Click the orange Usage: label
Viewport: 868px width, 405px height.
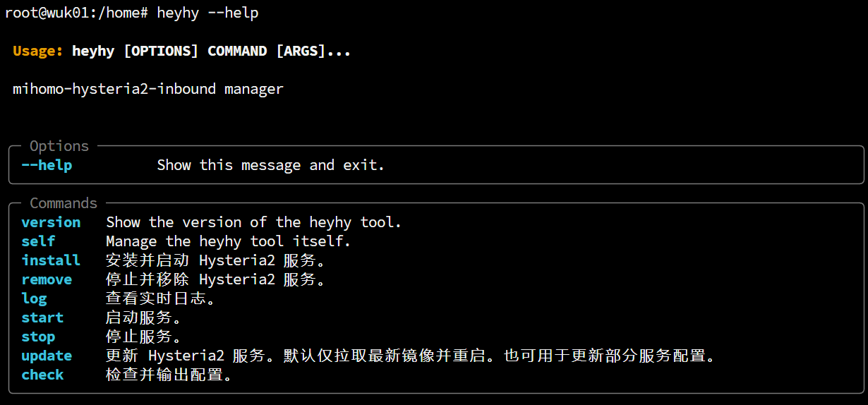coord(38,52)
